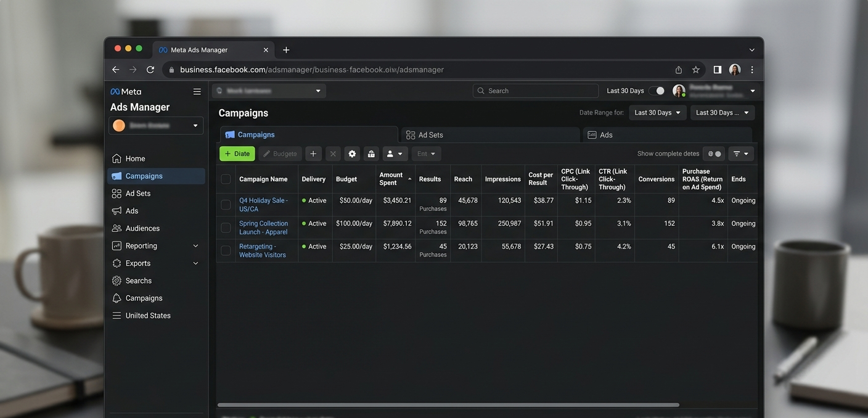This screenshot has width=868, height=418.
Task: Reload the page in browser
Action: (150, 70)
